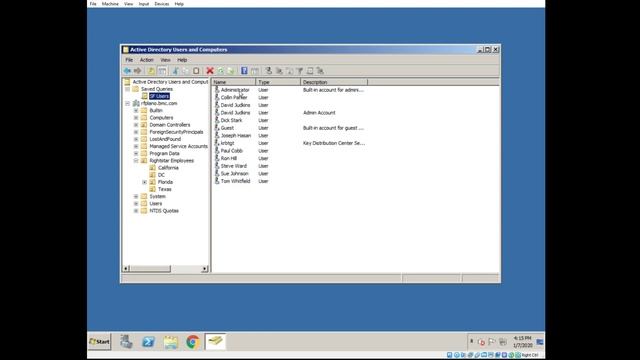The width and height of the screenshot is (640, 360).
Task: Expand the ForeignSecurityPrincipals node
Action: point(136,132)
